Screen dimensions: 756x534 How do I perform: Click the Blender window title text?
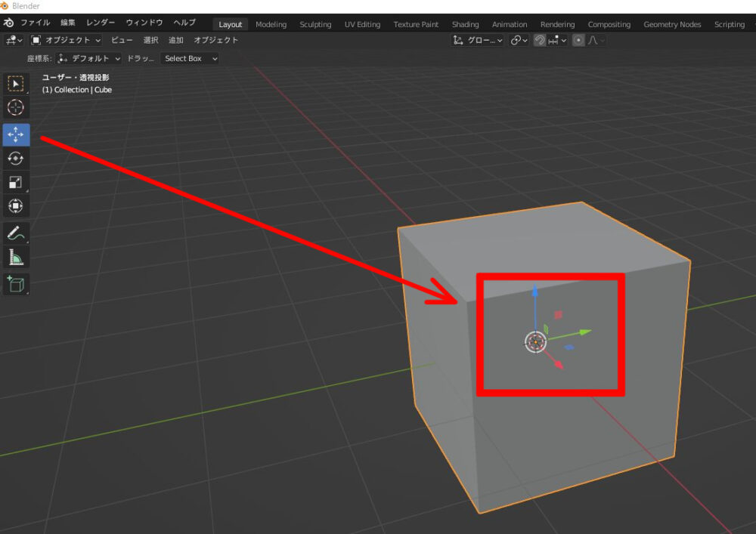coord(26,6)
